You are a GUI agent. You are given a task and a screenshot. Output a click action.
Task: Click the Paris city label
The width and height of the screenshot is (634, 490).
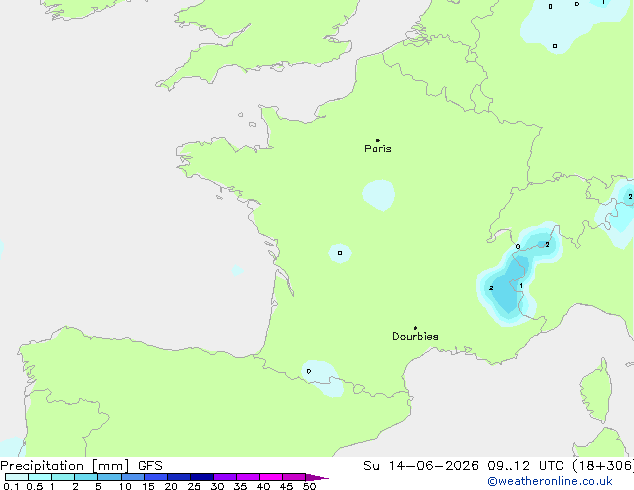[378, 149]
